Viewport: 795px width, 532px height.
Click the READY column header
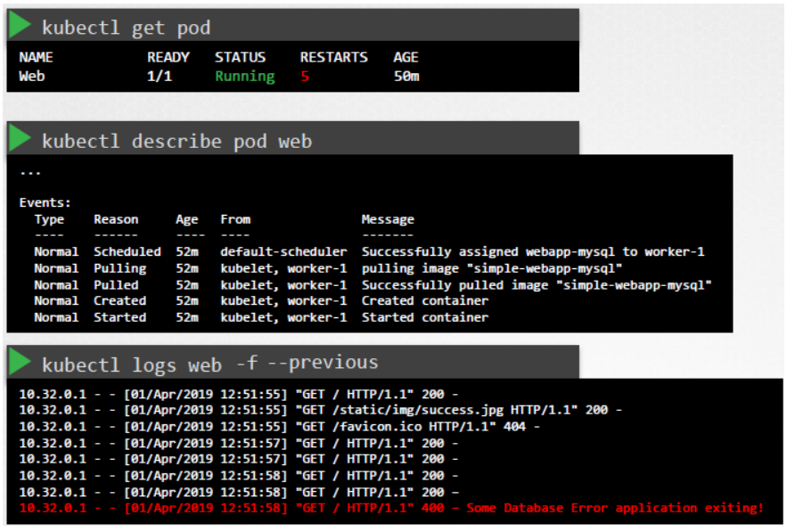(168, 57)
